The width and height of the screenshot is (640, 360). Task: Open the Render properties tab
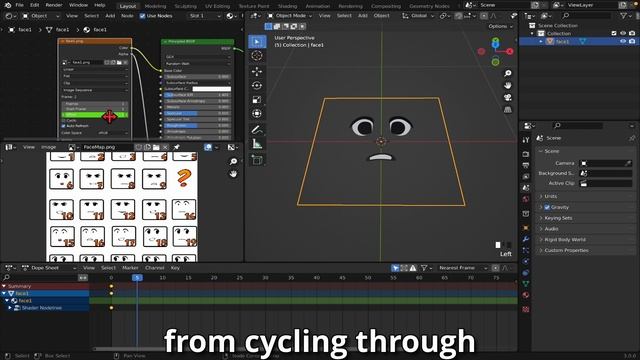(526, 154)
